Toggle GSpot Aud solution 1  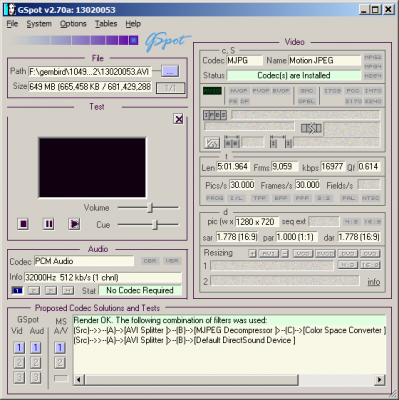point(36,348)
